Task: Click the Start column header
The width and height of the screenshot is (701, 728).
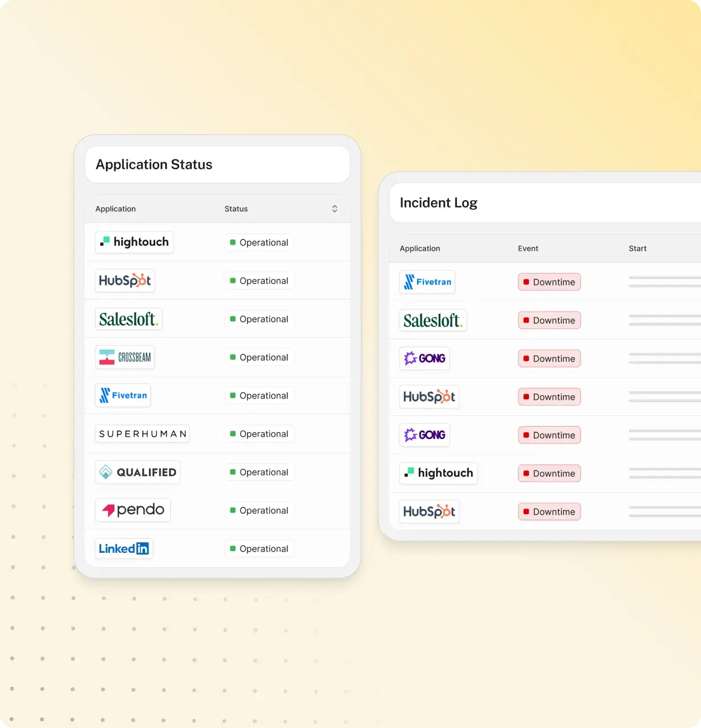Action: [x=637, y=249]
